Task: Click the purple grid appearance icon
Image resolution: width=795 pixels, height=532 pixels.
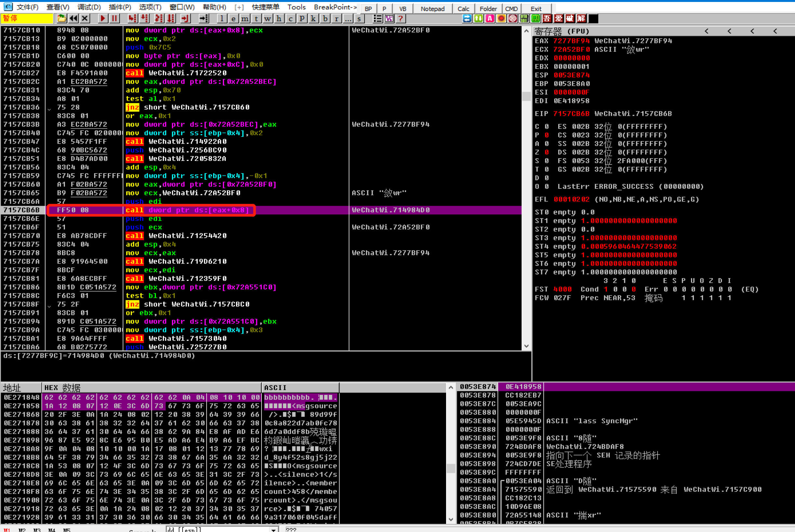Action: [389, 19]
